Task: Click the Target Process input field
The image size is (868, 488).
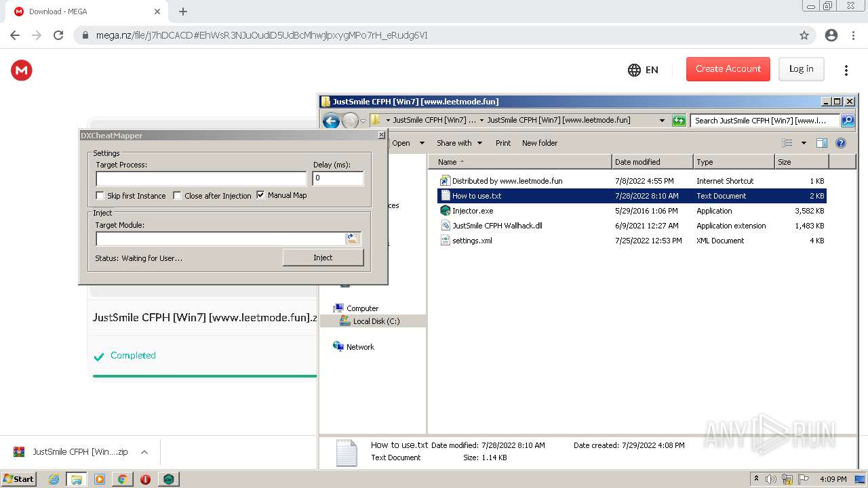Action: [201, 179]
